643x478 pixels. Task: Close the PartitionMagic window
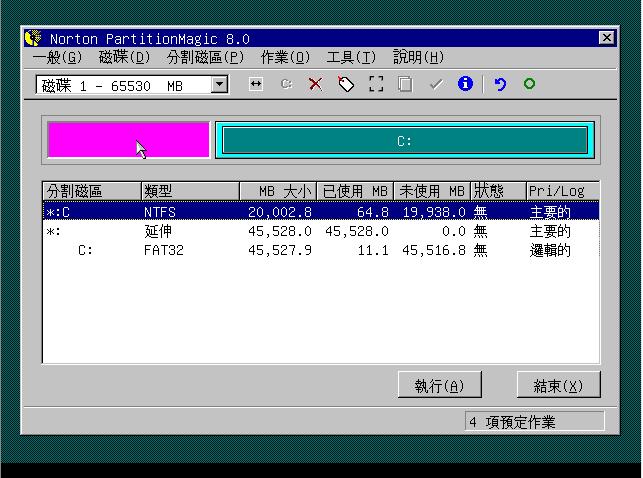(x=607, y=38)
